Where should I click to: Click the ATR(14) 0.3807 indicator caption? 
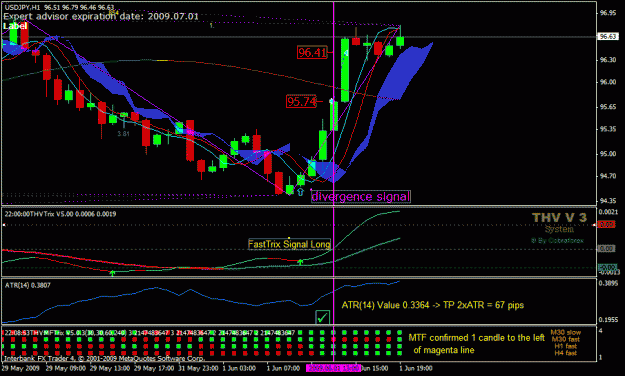point(28,285)
